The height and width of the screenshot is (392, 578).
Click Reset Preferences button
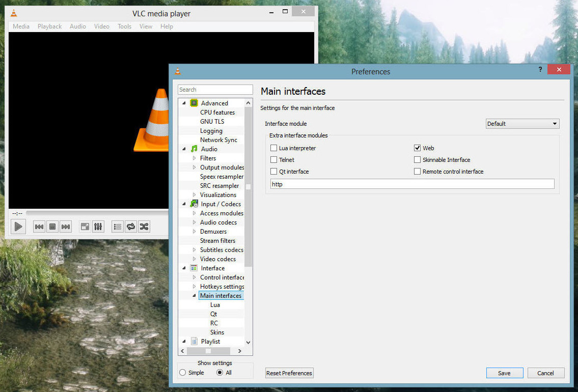click(x=289, y=373)
